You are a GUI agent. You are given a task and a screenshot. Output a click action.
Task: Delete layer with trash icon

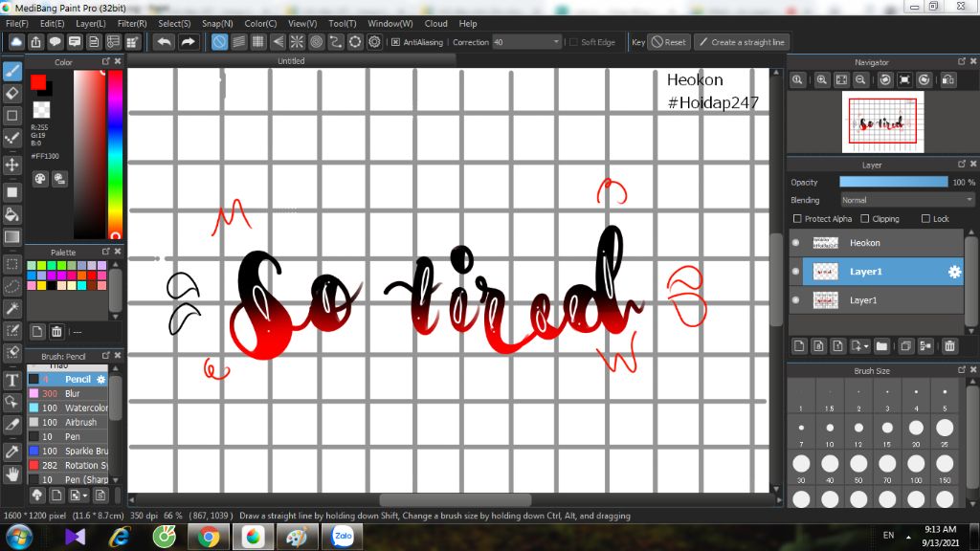coord(950,346)
